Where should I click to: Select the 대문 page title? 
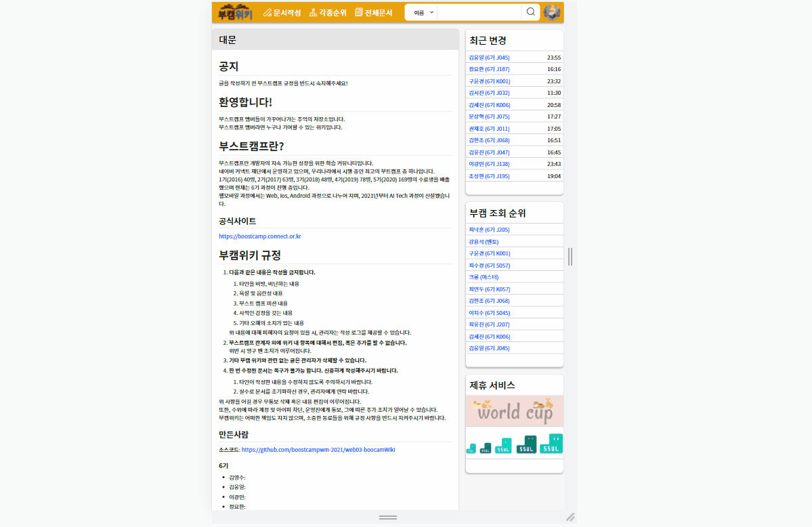[x=228, y=40]
